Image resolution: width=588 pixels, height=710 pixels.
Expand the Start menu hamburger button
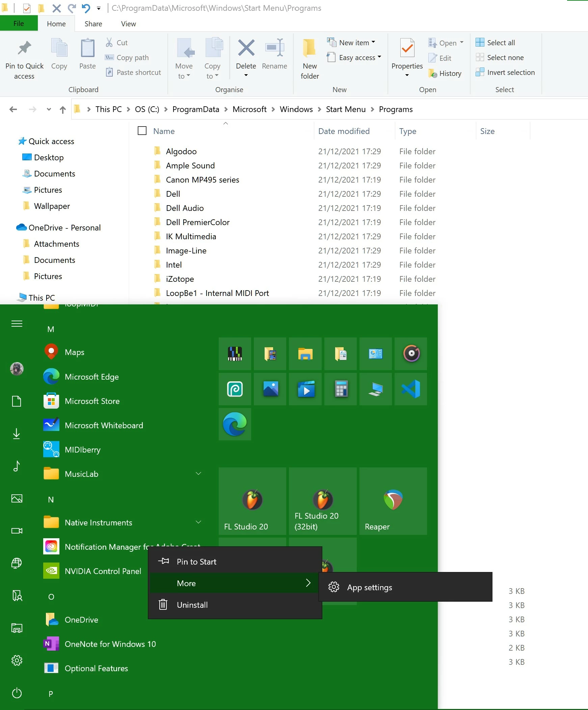[17, 324]
